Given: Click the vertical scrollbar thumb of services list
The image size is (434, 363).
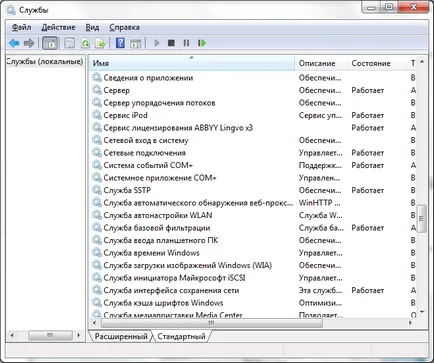Looking at the screenshot, I should click(422, 219).
